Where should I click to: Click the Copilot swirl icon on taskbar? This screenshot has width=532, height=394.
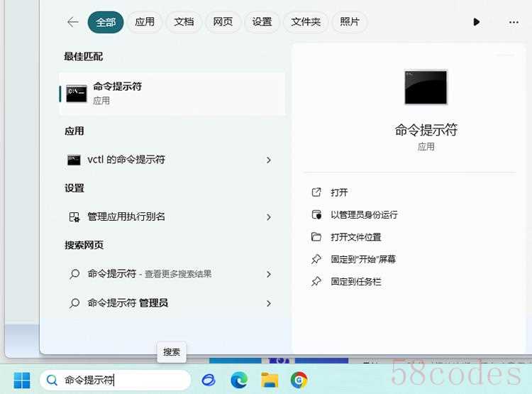pyautogui.click(x=209, y=380)
